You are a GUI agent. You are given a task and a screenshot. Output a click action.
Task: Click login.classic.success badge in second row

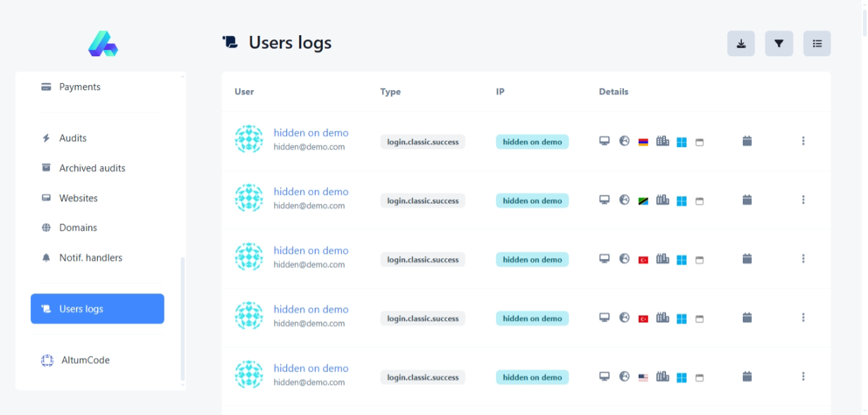[x=423, y=200]
